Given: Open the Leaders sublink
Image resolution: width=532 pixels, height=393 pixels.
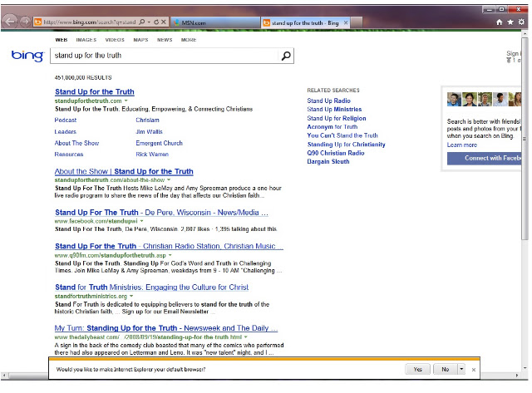Looking at the screenshot, I should coord(66,131).
